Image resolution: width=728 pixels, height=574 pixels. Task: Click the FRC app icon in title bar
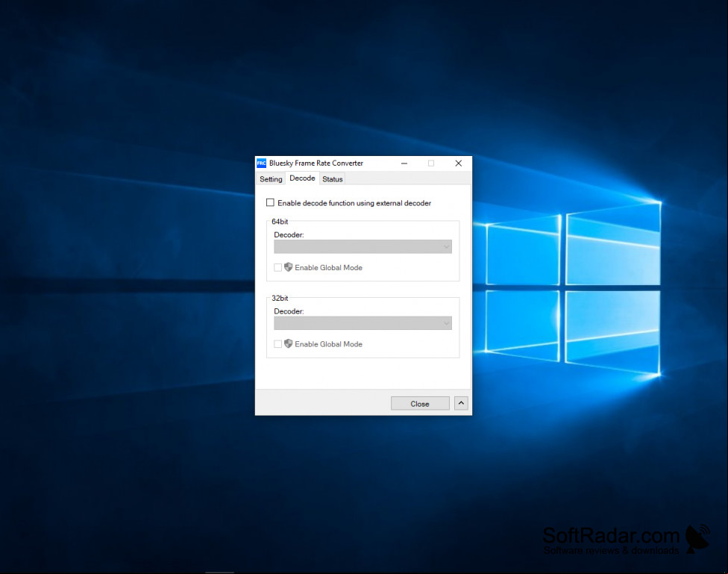coord(261,163)
